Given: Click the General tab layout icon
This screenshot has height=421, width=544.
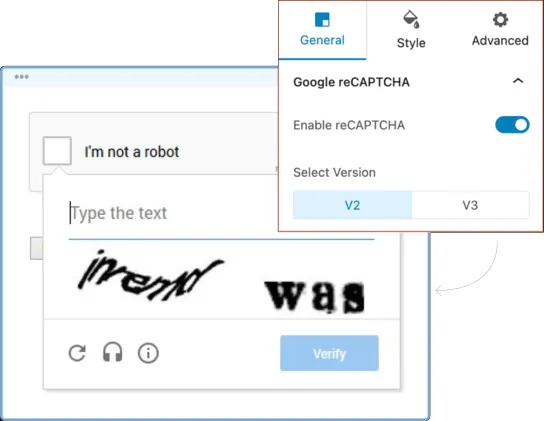Looking at the screenshot, I should tap(322, 19).
